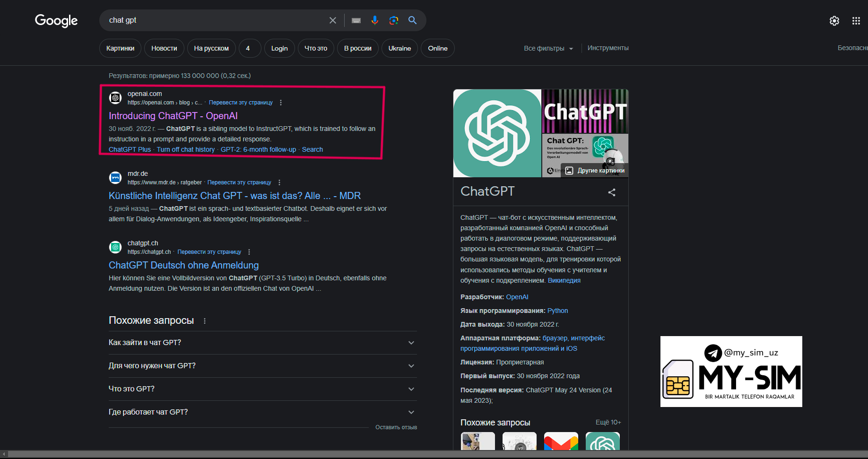The width and height of the screenshot is (868, 459).
Task: Clear the search box with X icon
Action: (333, 20)
